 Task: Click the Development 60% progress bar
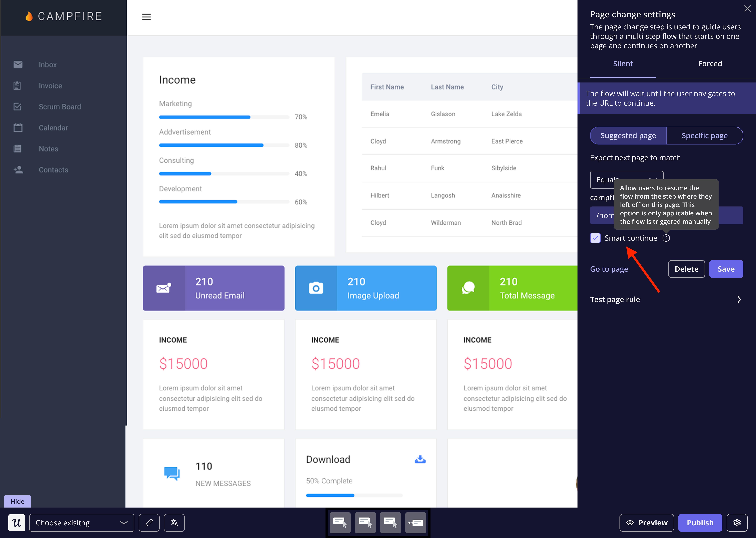224,202
